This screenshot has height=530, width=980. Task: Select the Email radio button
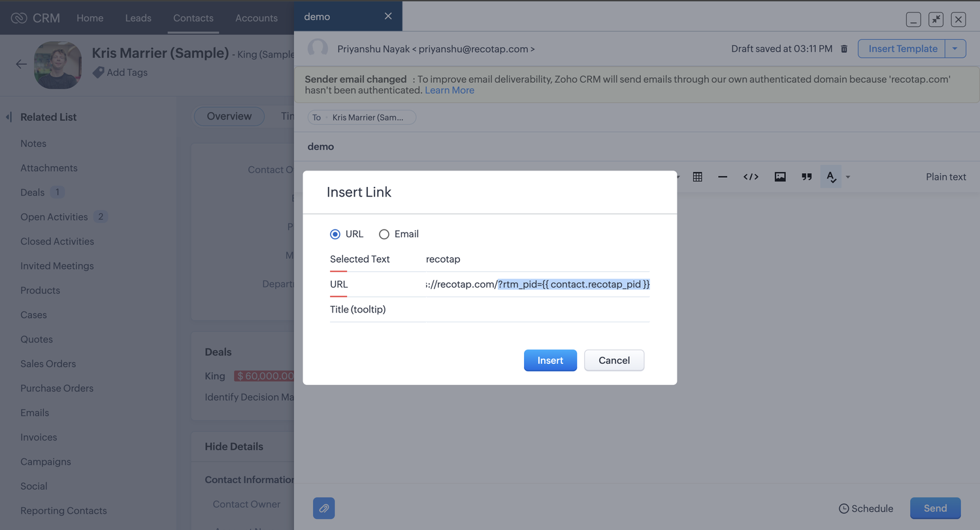pyautogui.click(x=384, y=234)
